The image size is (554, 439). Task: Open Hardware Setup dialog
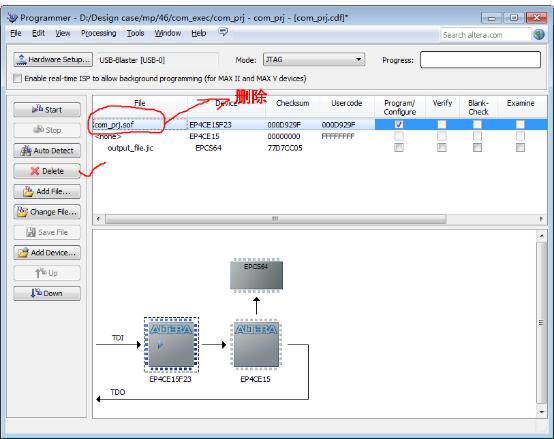coord(53,60)
